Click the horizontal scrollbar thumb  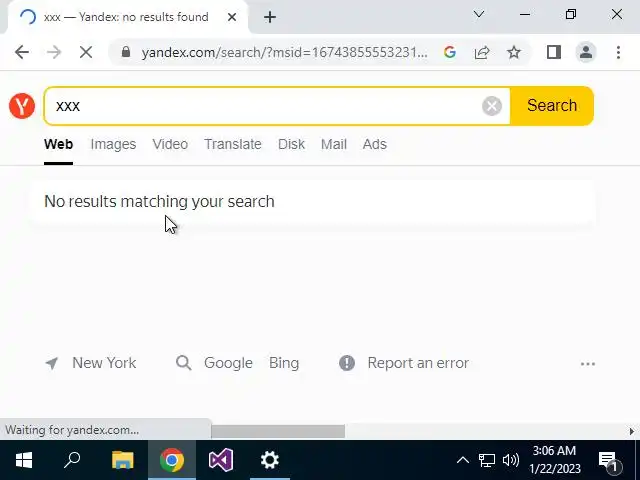(278, 431)
